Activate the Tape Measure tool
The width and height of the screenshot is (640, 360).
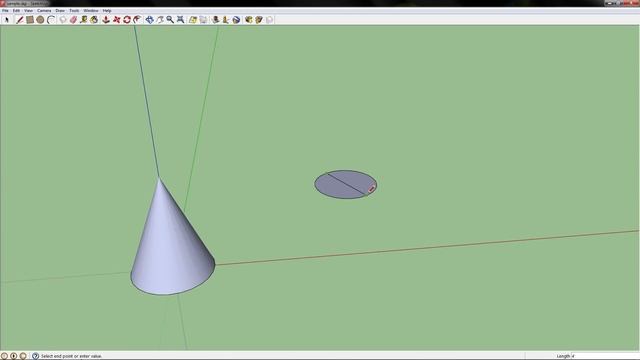[84, 20]
